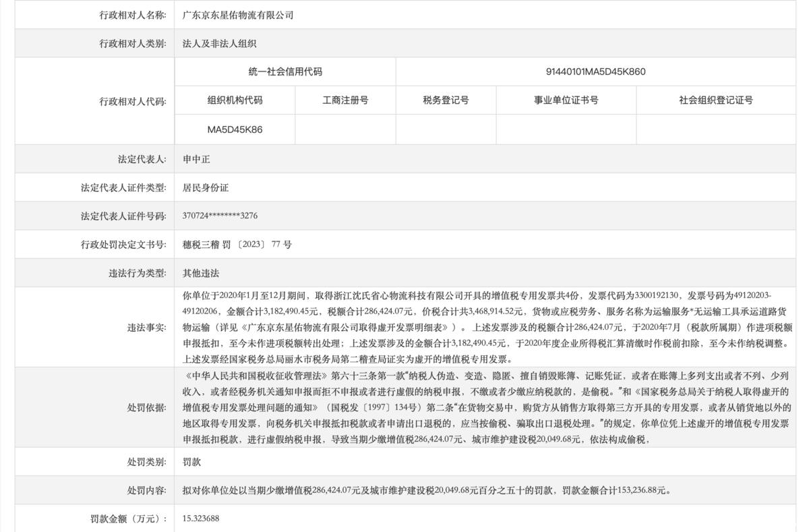Click the 其他违法 violation type value
Screen dimensions: 809x532
tap(201, 273)
